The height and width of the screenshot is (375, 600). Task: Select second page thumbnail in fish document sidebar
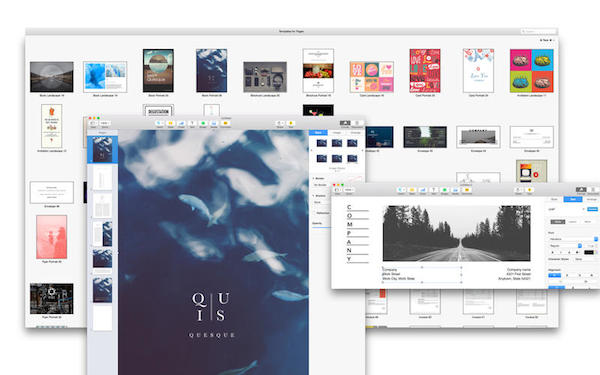pos(102,178)
